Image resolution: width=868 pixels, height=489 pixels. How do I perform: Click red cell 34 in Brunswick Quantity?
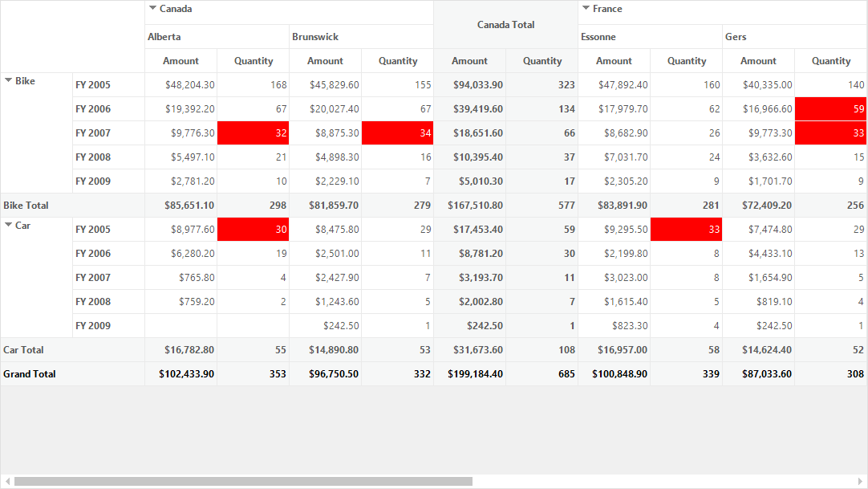click(x=397, y=133)
